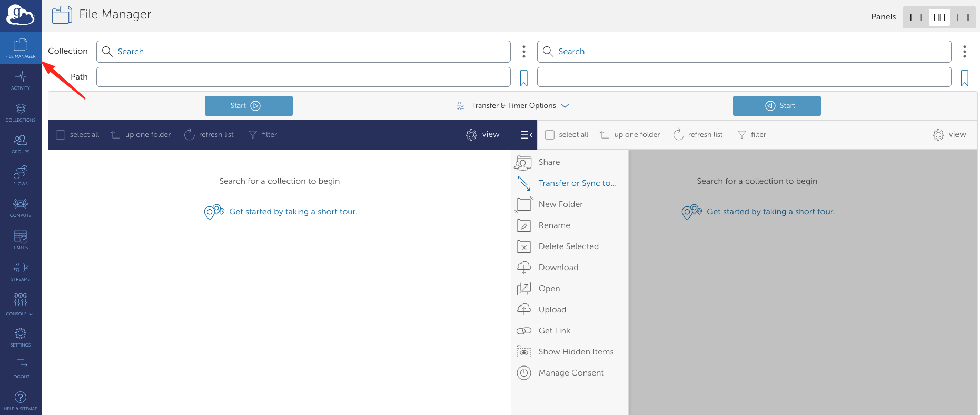Tick the right pane select all checkbox
This screenshot has width=980, height=415.
coord(550,135)
